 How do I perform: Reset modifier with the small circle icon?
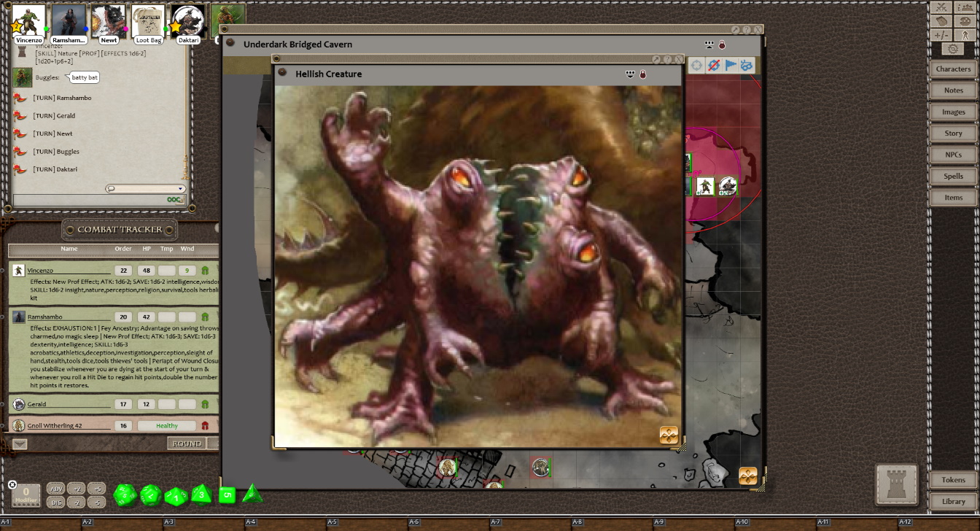tap(12, 484)
